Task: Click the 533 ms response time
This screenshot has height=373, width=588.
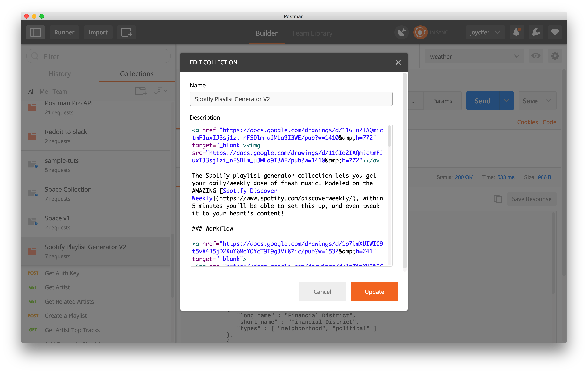Action: coord(506,177)
